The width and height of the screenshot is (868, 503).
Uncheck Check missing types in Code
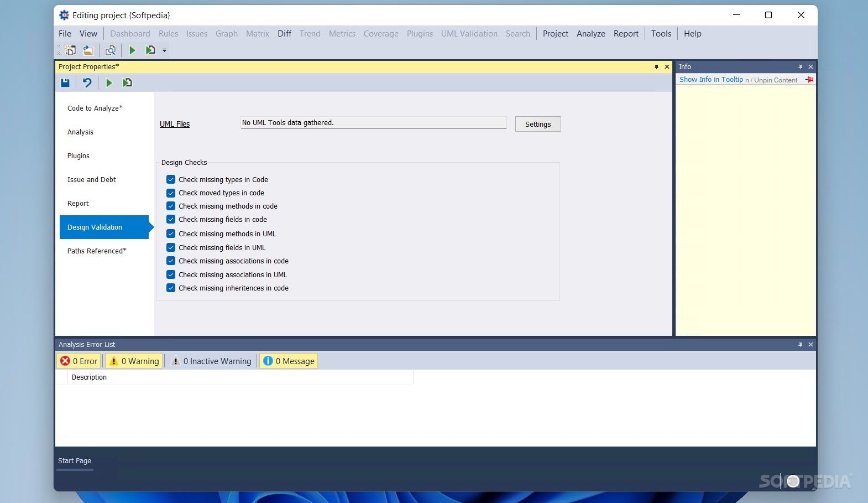(x=171, y=179)
